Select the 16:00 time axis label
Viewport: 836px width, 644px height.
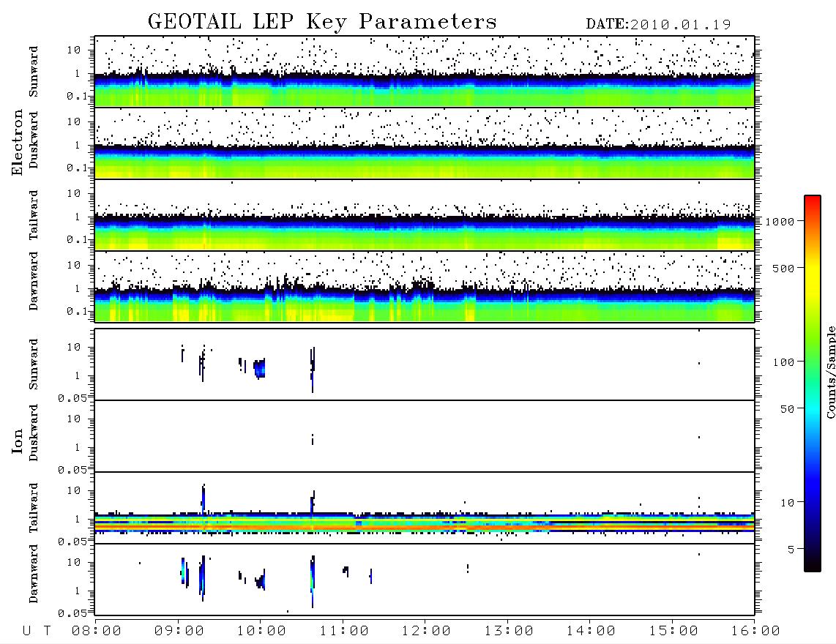(755, 631)
